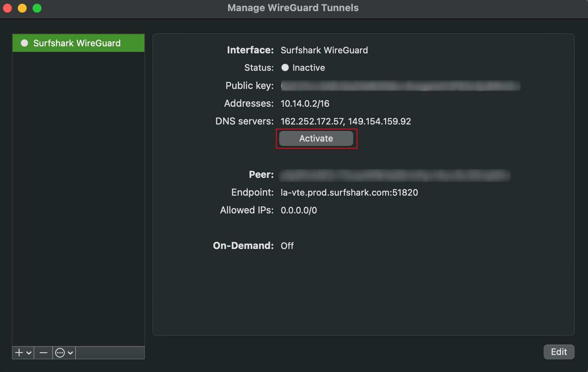
Task: Select the Surfshark WireGuard tunnel name in the sidebar
Action: [77, 43]
